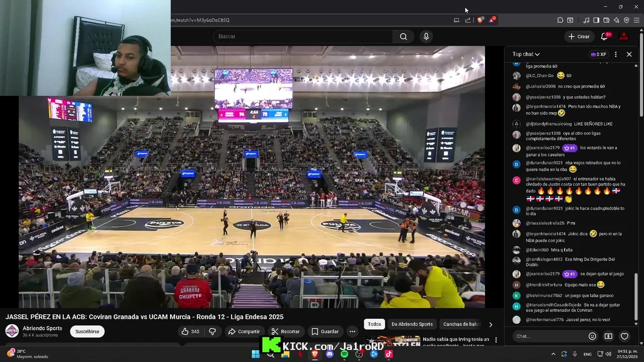Click the Recortar clip button

point(285,331)
